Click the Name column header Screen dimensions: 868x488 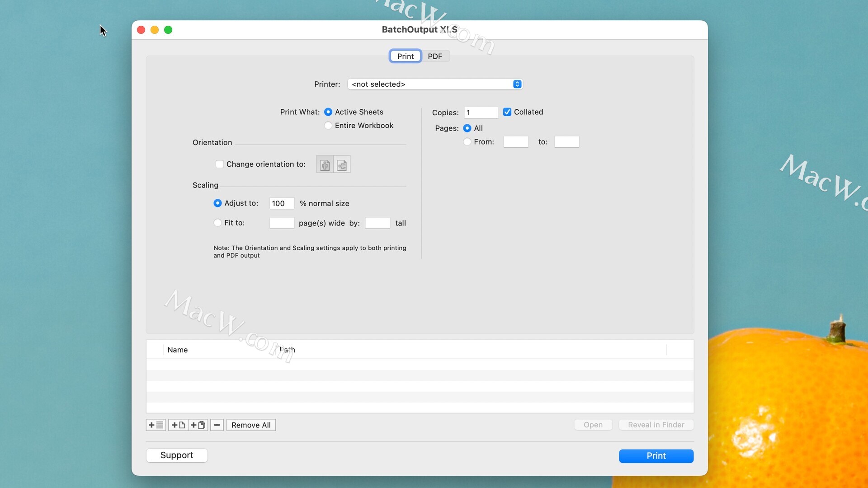[177, 350]
